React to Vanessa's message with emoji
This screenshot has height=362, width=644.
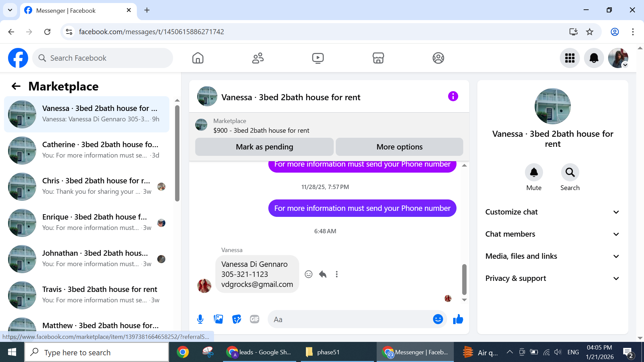[309, 274]
